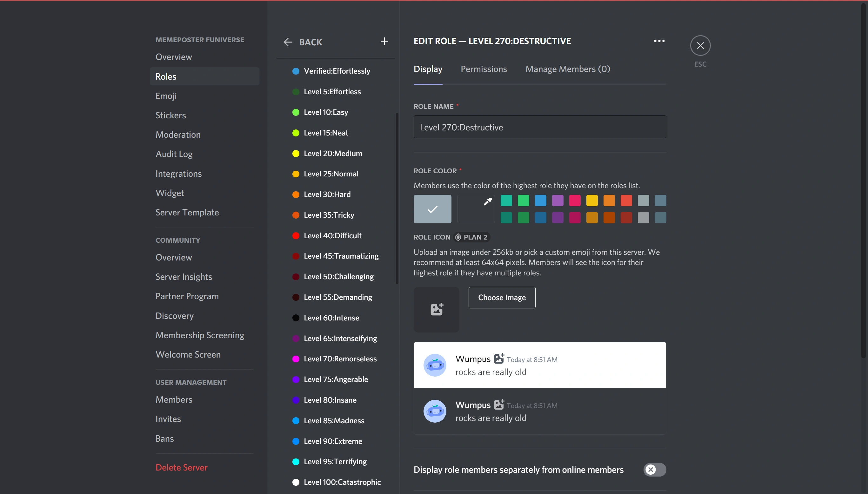Open the Manage Members tab

click(x=567, y=69)
